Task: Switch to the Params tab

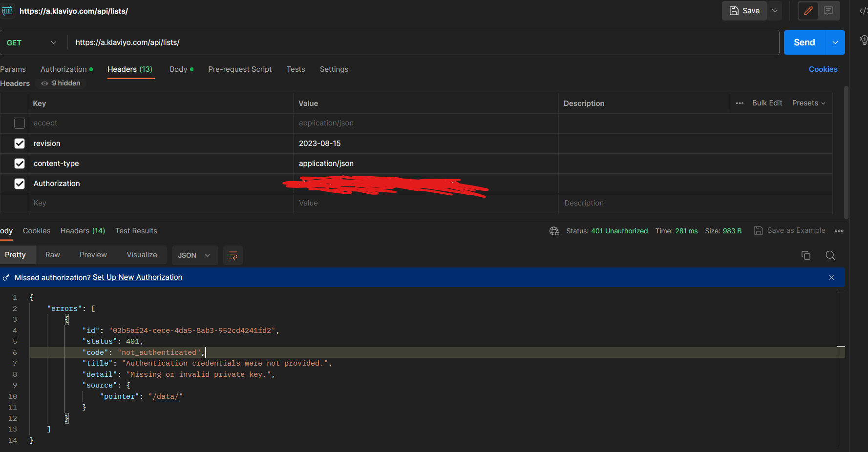Action: (13, 69)
